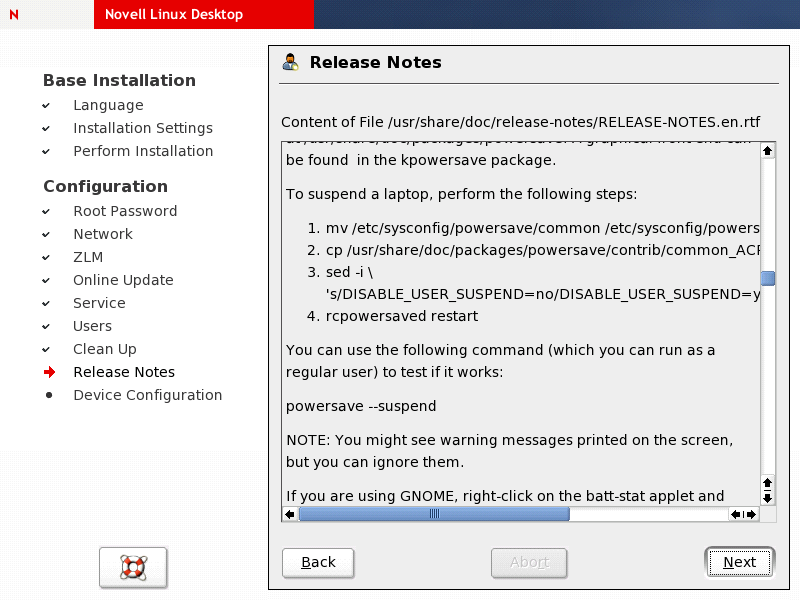The image size is (800, 600).
Task: Click the checkmark next to Clean Up
Action: (46, 349)
